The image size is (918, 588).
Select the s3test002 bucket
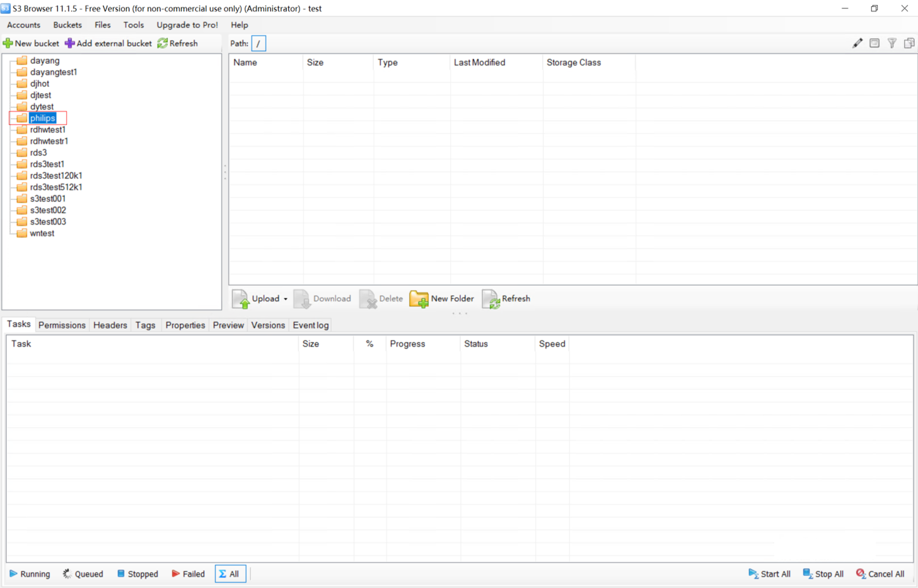(48, 210)
